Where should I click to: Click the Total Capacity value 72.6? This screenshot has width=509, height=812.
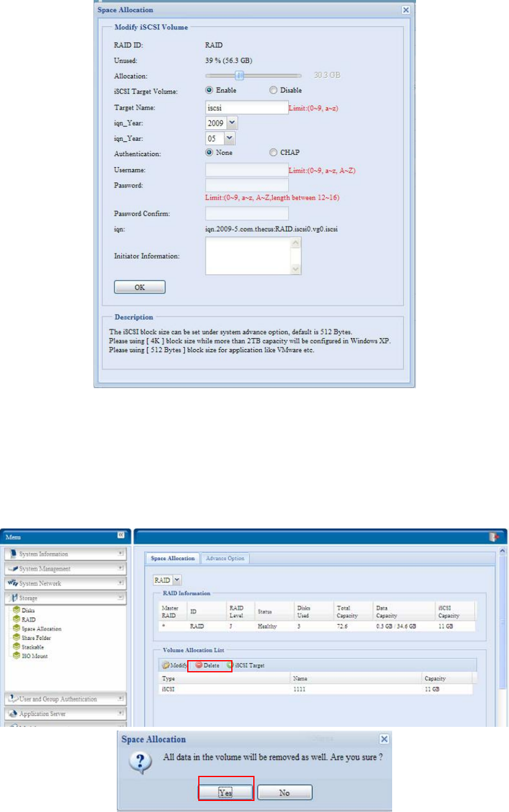pyautogui.click(x=343, y=626)
